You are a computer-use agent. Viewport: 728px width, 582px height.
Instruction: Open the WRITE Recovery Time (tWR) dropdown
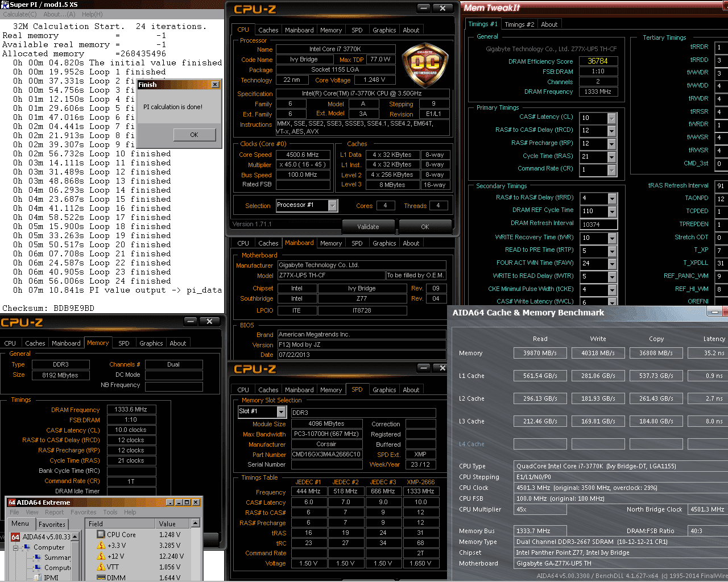(x=613, y=238)
